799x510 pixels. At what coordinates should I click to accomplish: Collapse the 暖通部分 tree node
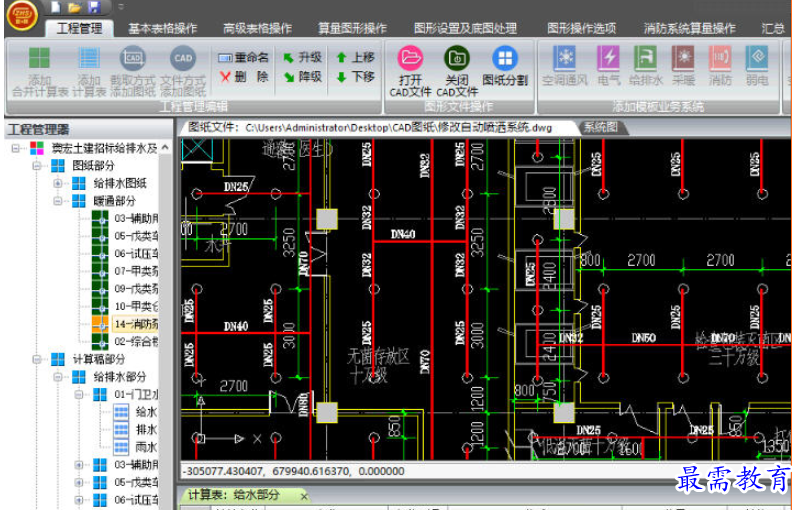pyautogui.click(x=57, y=201)
